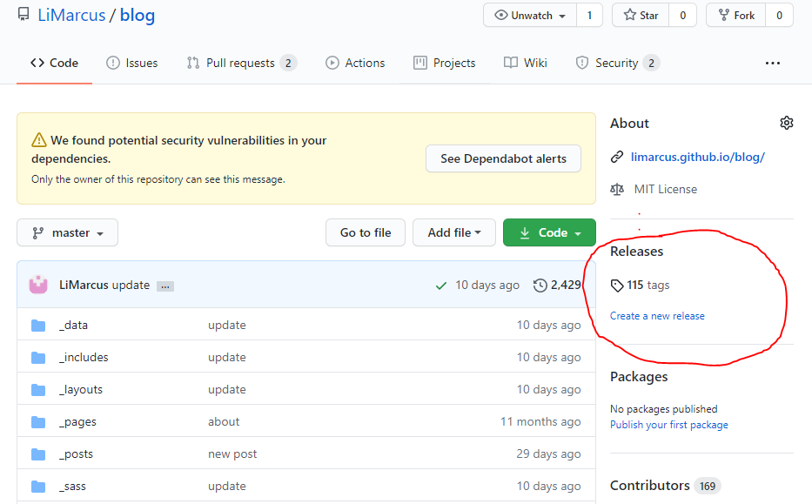Image resolution: width=812 pixels, height=504 pixels.
Task: Click Create a new release link
Action: [657, 316]
